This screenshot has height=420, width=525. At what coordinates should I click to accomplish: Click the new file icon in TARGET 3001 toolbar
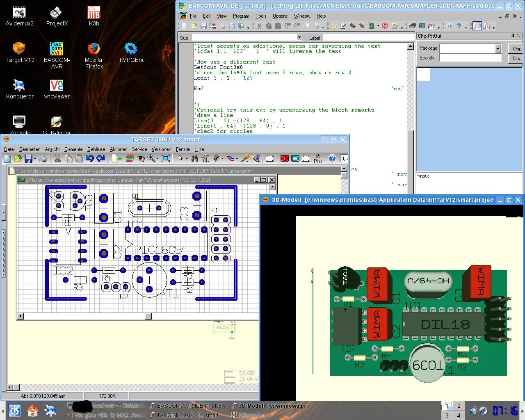(x=8, y=158)
